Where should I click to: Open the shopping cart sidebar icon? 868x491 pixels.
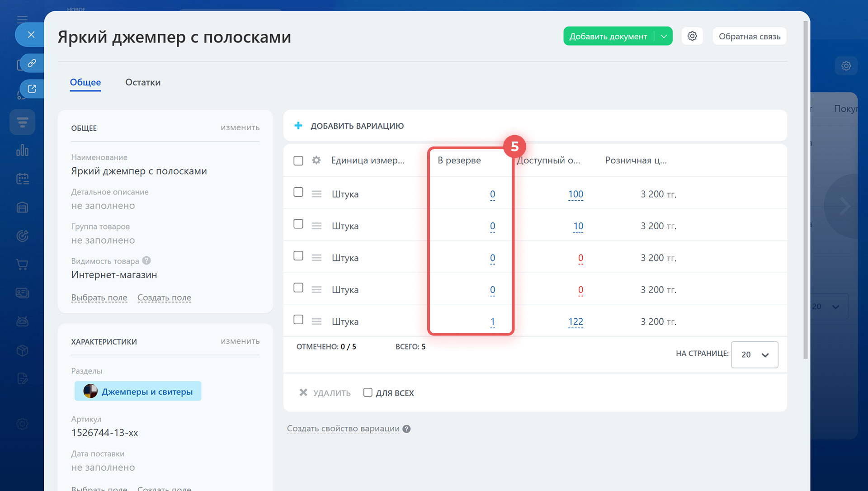[22, 264]
